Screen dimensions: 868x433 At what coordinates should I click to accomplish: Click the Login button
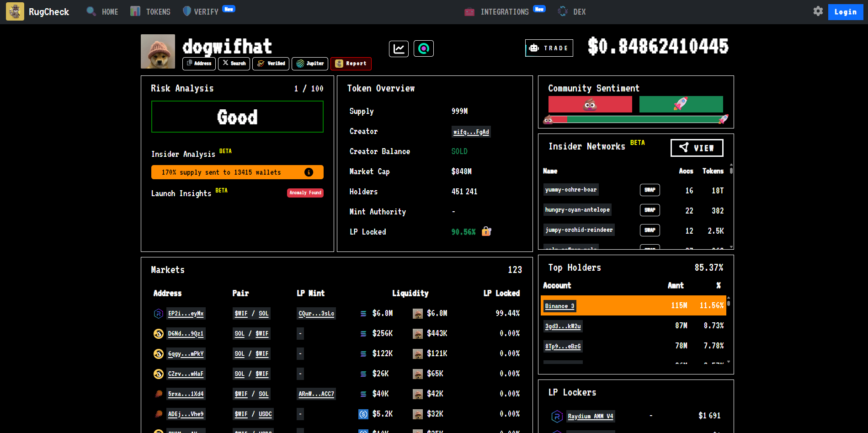[x=845, y=12]
